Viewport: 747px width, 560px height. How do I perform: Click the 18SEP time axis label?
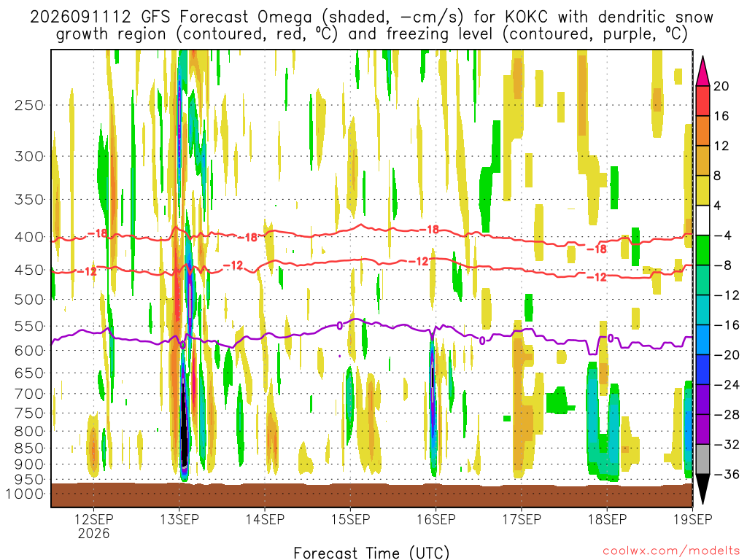[607, 518]
